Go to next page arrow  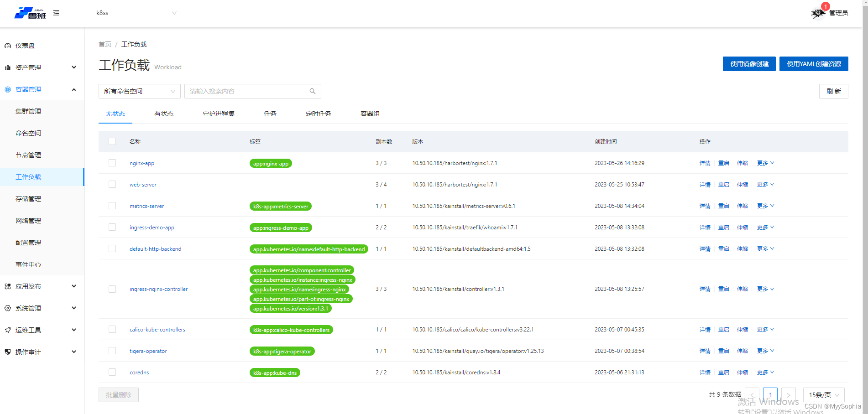click(789, 395)
